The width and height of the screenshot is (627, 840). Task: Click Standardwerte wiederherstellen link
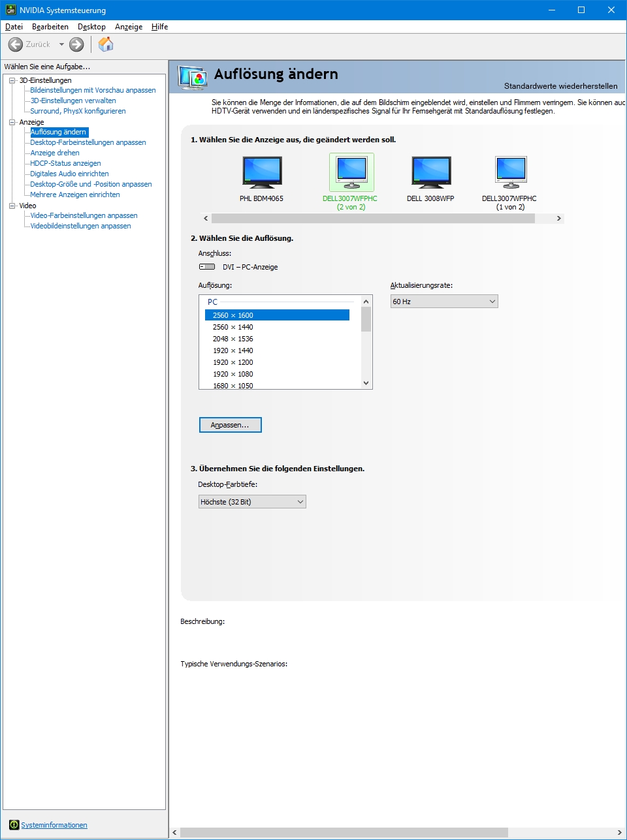point(560,86)
